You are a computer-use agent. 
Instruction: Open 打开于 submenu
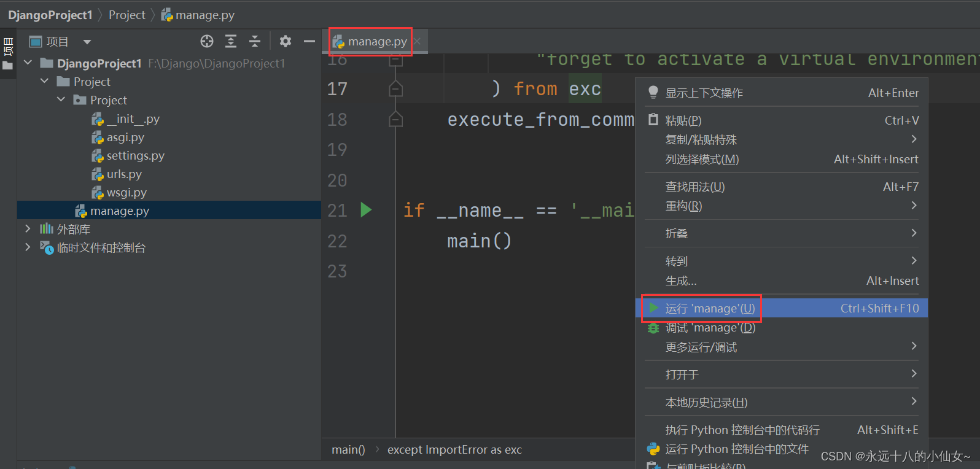[782, 374]
